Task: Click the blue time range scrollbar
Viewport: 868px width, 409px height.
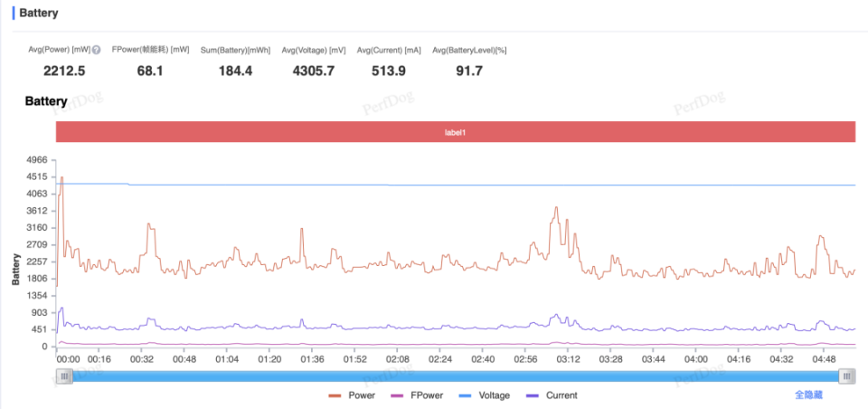Action: point(455,376)
